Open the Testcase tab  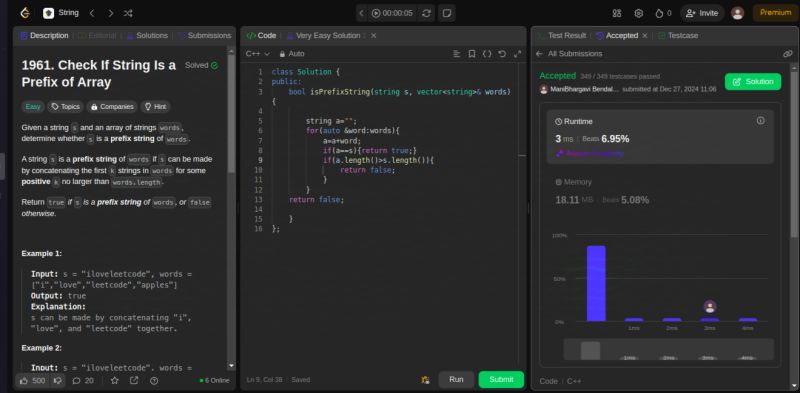pos(678,36)
